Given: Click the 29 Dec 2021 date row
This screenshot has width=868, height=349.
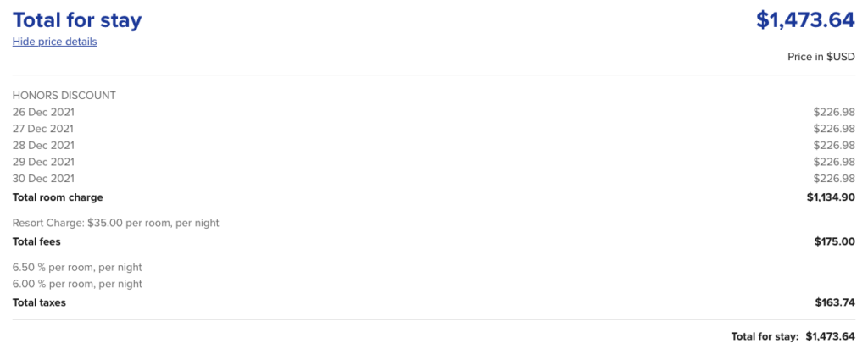Looking at the screenshot, I should point(433,162).
